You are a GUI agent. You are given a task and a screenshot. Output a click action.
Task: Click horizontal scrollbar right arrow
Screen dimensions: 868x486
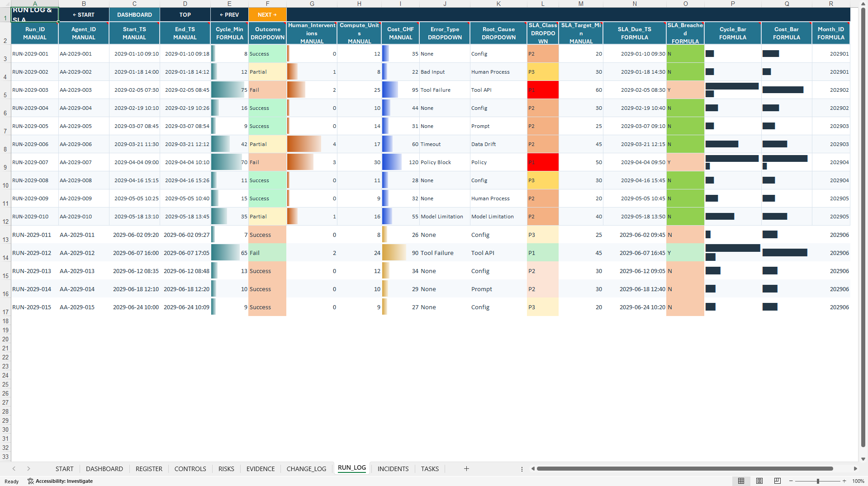(855, 469)
